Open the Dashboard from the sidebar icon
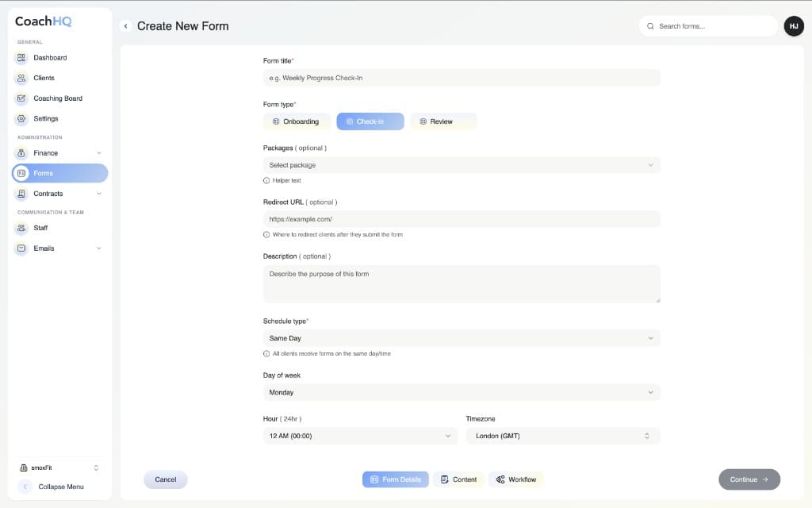Viewport: 812px width, 508px height. click(20, 57)
